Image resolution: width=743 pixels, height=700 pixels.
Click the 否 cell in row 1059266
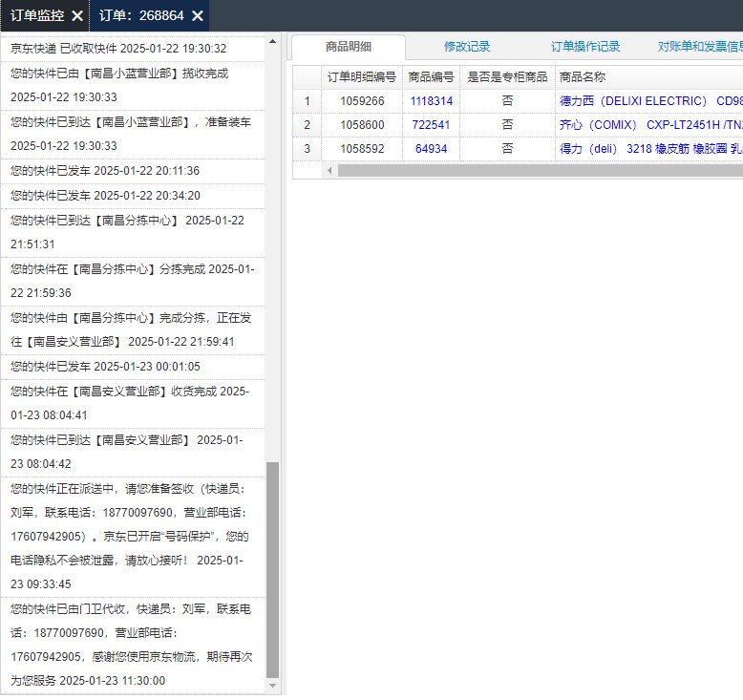point(507,101)
